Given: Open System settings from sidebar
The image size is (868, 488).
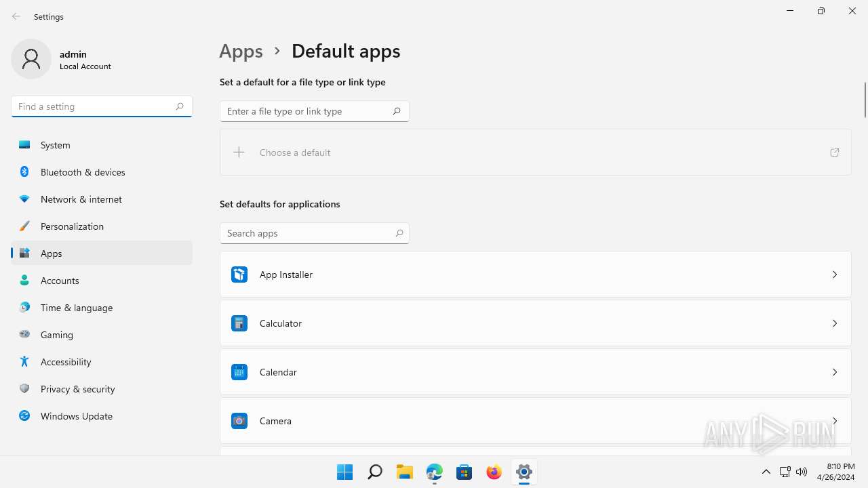Looking at the screenshot, I should tap(102, 145).
